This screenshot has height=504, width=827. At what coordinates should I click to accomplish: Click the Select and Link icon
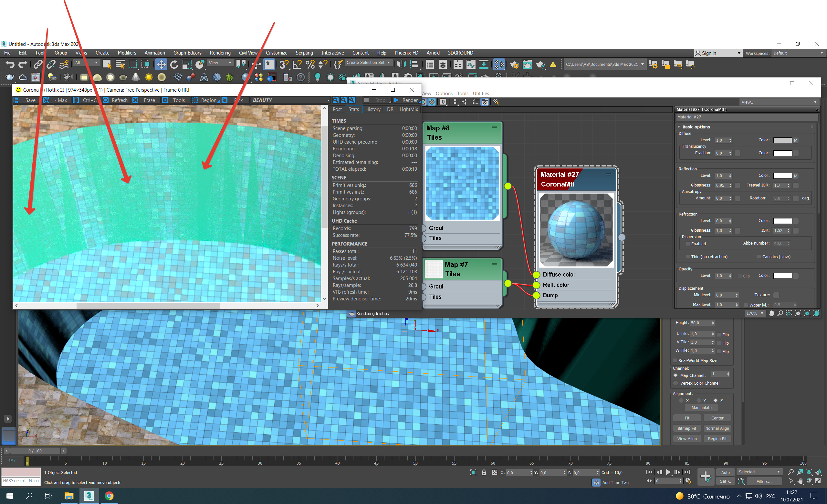pos(37,65)
